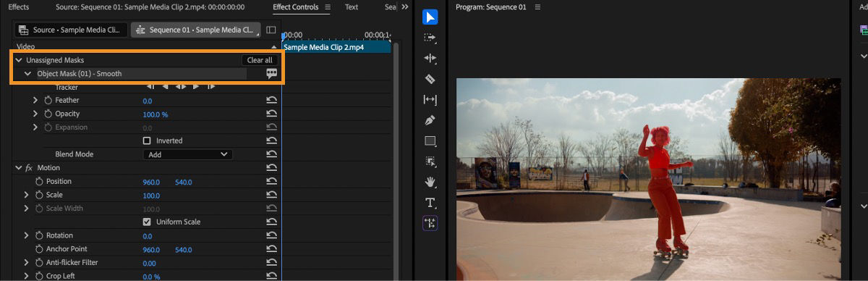
Task: Uncheck the Uniform Scale checkbox
Action: click(147, 222)
